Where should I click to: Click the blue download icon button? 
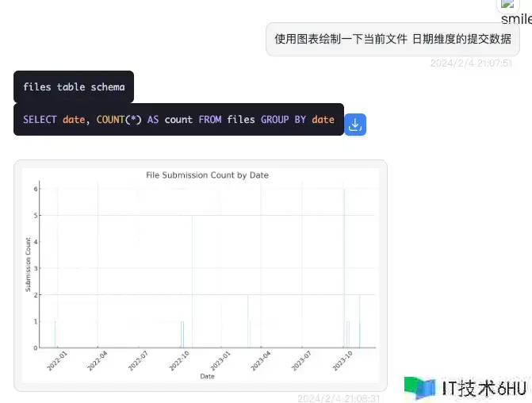[355, 125]
